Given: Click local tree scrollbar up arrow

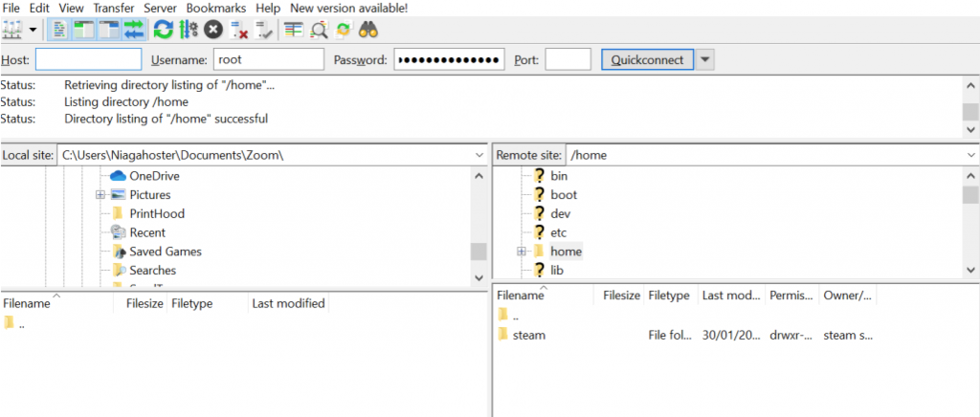Looking at the screenshot, I should click(x=479, y=176).
